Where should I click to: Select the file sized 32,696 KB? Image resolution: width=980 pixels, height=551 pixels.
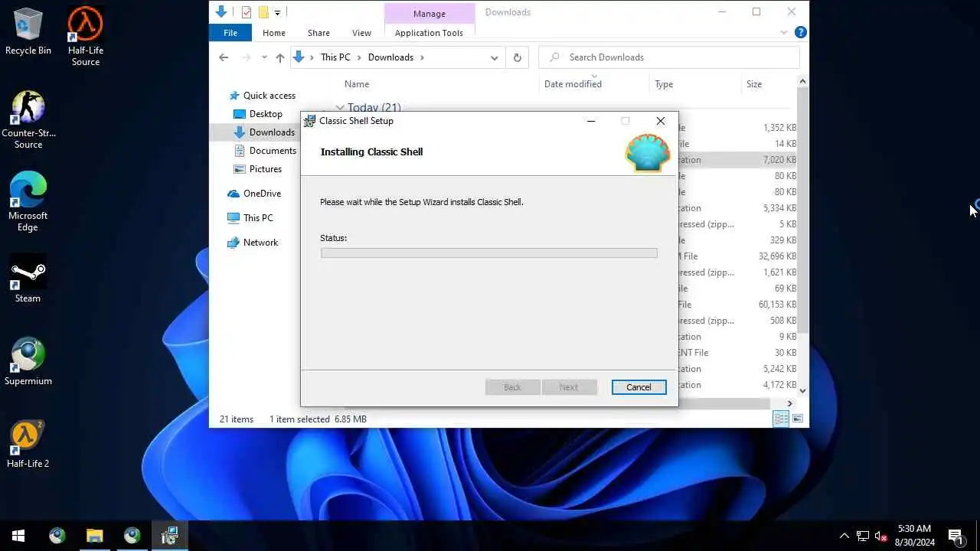tap(737, 256)
